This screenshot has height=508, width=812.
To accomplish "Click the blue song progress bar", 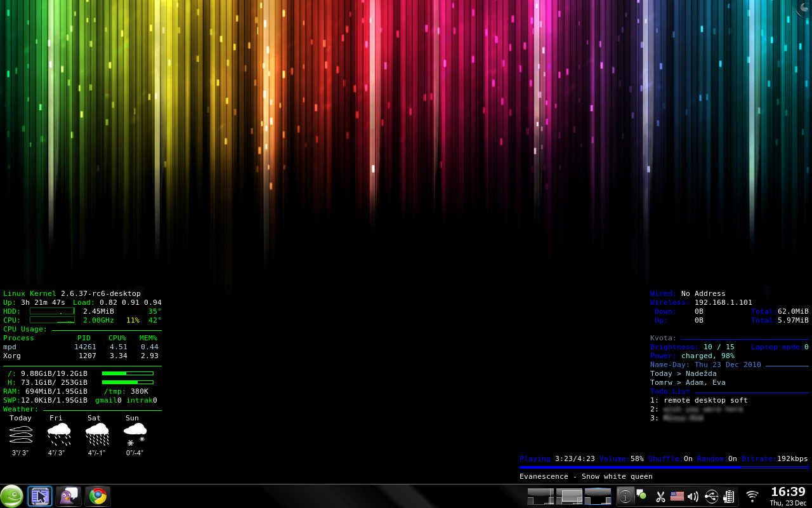I will tap(664, 467).
